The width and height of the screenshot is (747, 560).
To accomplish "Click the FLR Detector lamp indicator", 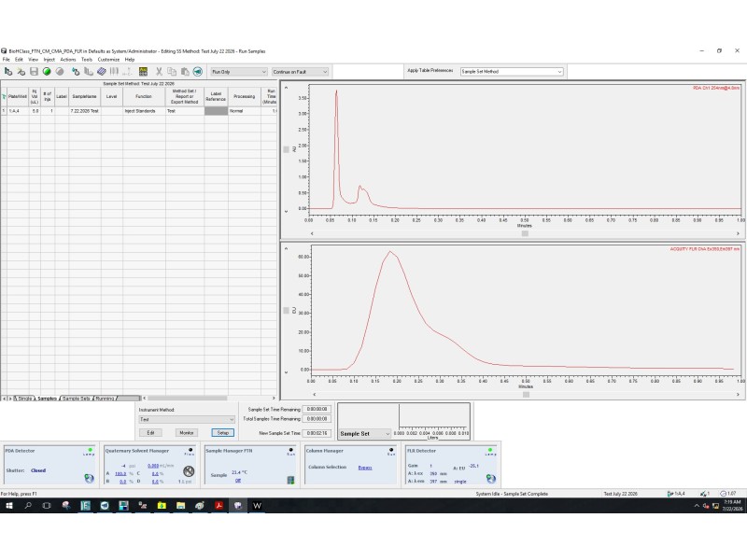I will [490, 451].
